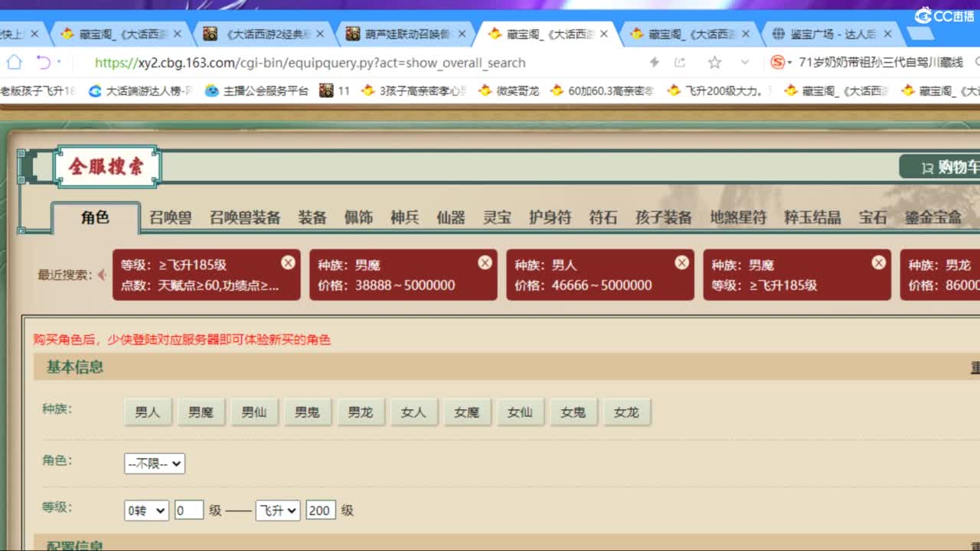Open the 飞升 maximum level dropdown

pos(278,510)
